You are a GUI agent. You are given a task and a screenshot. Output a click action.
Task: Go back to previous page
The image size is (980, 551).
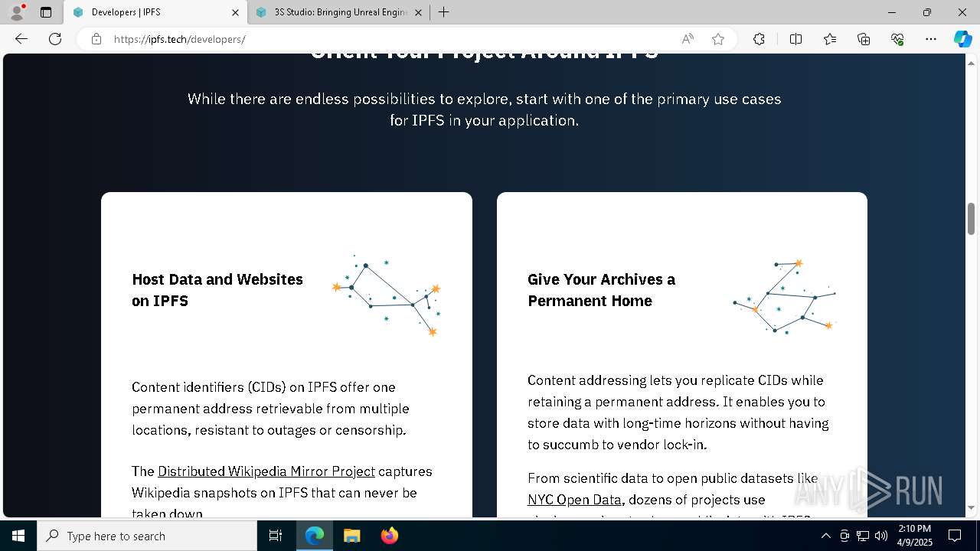(21, 39)
